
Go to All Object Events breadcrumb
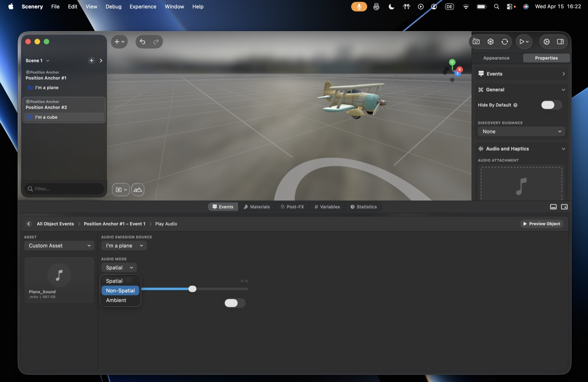click(x=55, y=224)
